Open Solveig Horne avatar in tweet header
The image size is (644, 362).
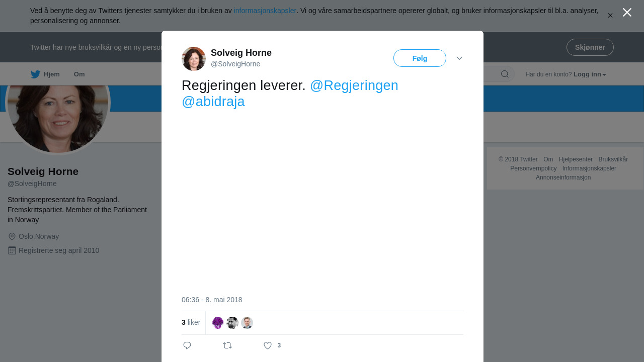tap(194, 59)
